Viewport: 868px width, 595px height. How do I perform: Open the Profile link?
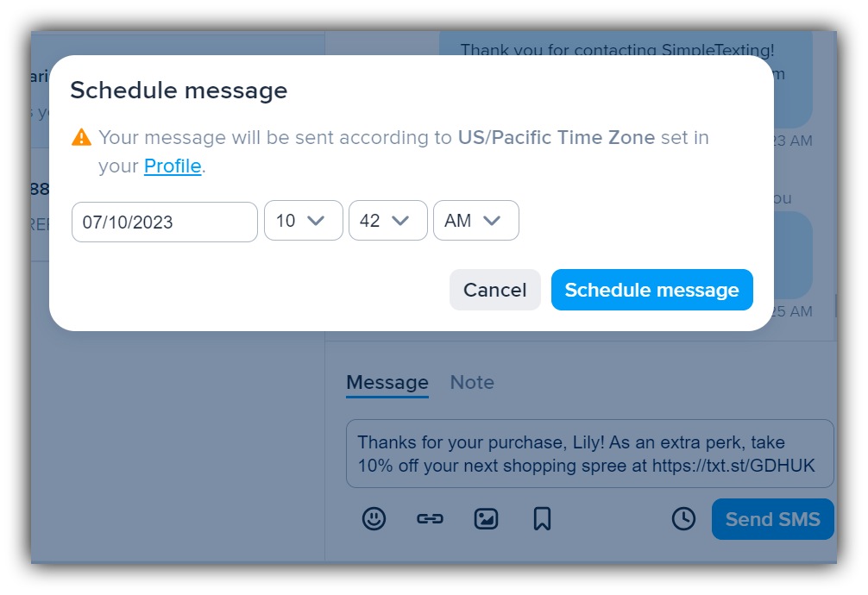(172, 166)
